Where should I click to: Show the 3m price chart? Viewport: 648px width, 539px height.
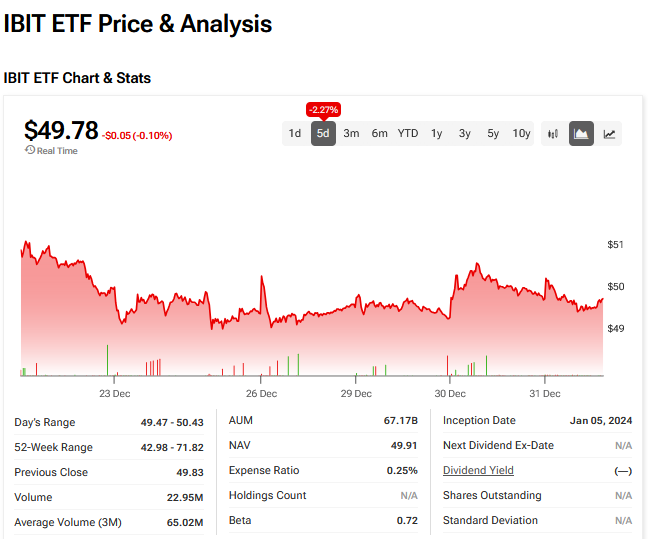351,133
